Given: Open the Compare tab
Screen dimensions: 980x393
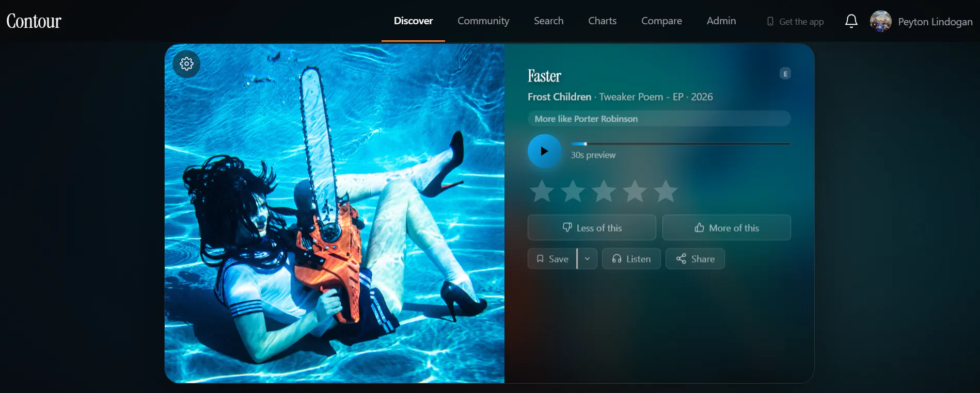Looking at the screenshot, I should (x=661, y=21).
